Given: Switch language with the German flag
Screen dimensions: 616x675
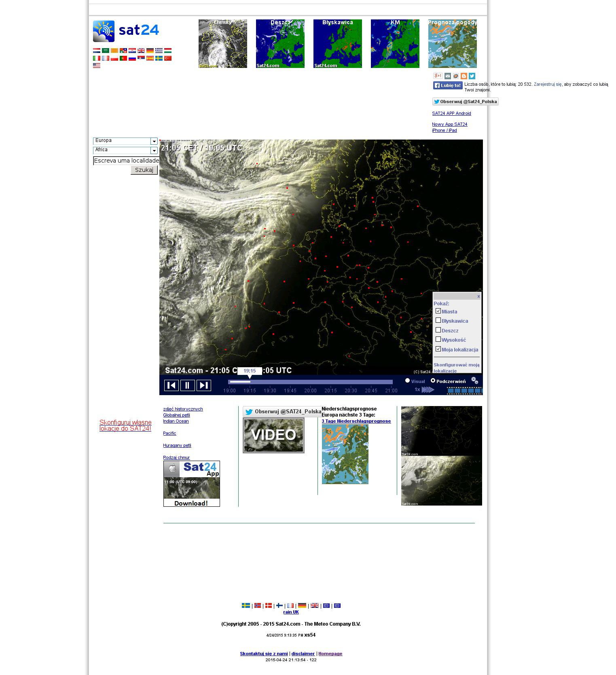Looking at the screenshot, I should 150,51.
